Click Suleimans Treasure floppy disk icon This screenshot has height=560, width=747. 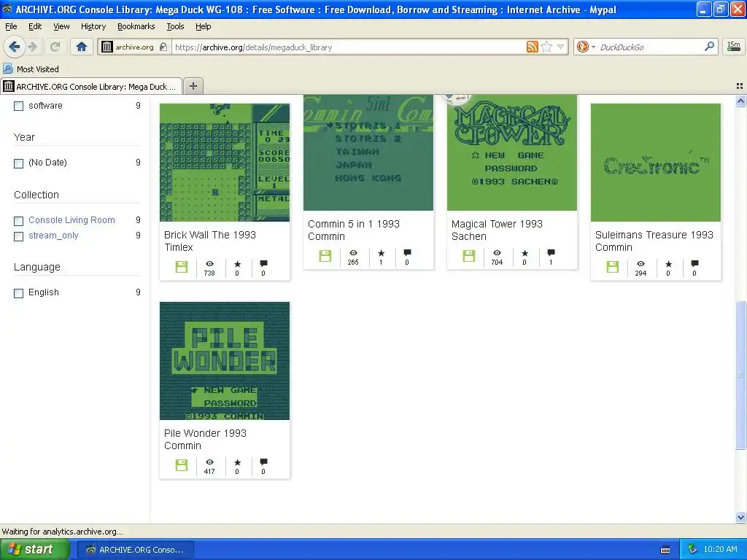(613, 267)
